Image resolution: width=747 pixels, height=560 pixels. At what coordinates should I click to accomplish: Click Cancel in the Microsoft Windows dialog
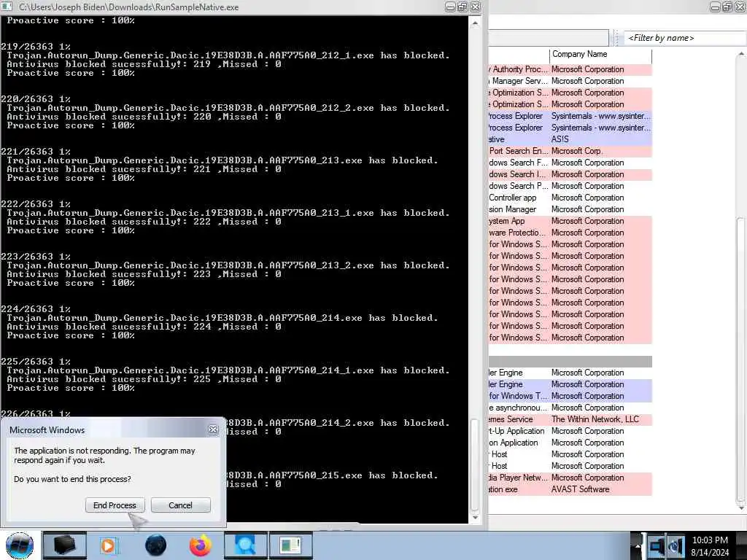[x=181, y=505]
